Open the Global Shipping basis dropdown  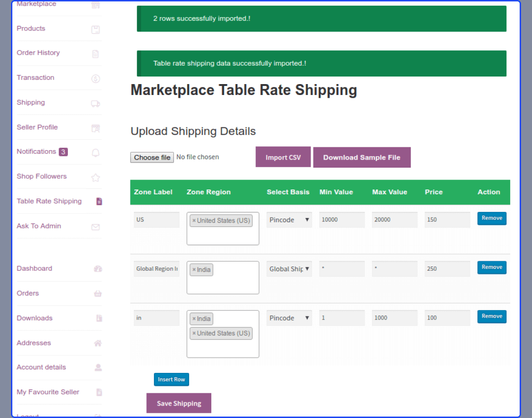click(x=289, y=268)
